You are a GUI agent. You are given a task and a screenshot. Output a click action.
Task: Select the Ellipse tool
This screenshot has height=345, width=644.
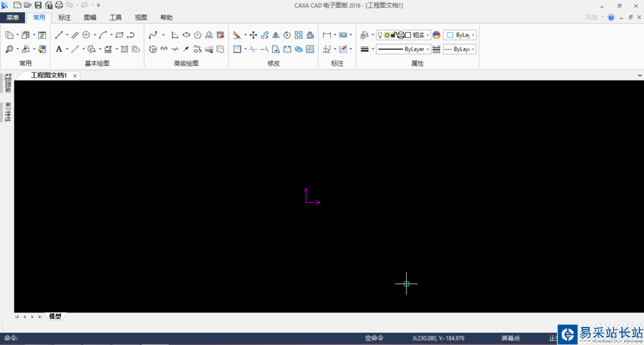click(187, 35)
